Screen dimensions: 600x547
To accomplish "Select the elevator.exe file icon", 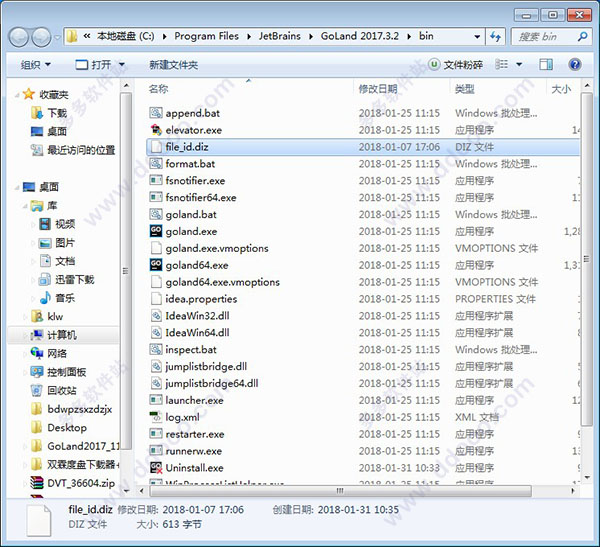I will 156,130.
